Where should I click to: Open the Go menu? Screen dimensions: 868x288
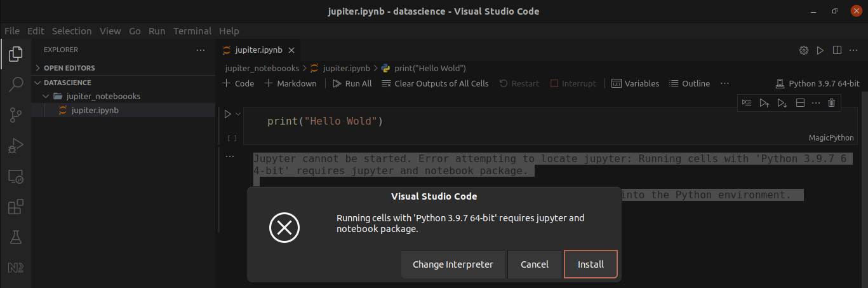pos(135,31)
